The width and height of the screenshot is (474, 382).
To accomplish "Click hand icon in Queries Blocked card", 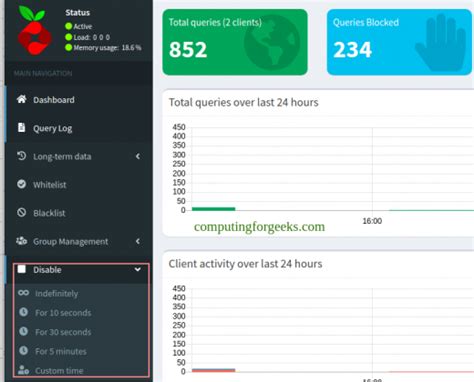I will point(440,43).
